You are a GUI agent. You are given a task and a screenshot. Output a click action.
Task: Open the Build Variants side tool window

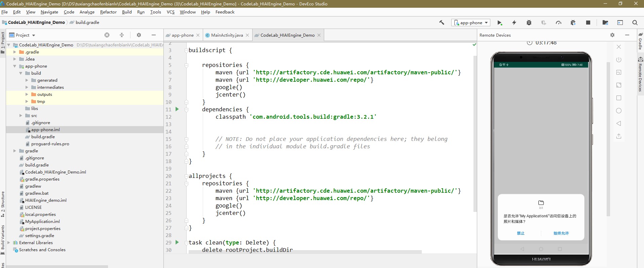[3, 239]
